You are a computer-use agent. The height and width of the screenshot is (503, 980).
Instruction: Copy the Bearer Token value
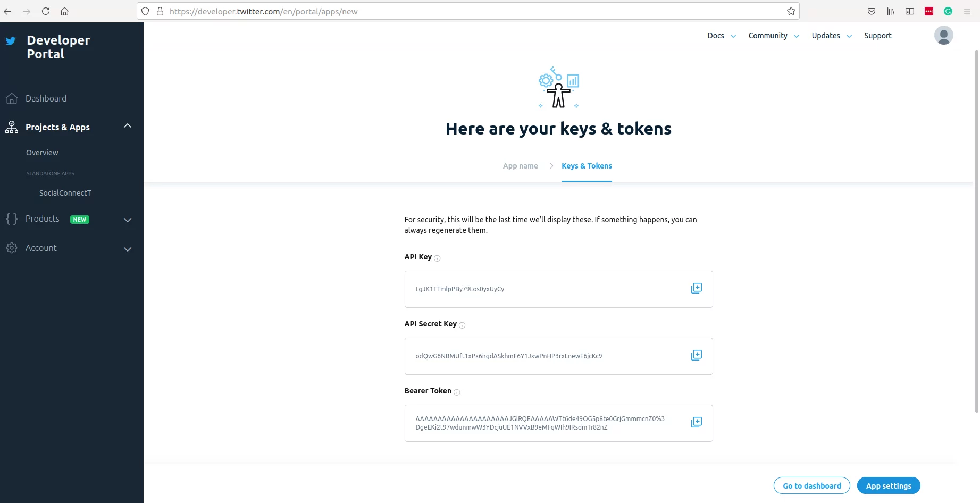(696, 422)
